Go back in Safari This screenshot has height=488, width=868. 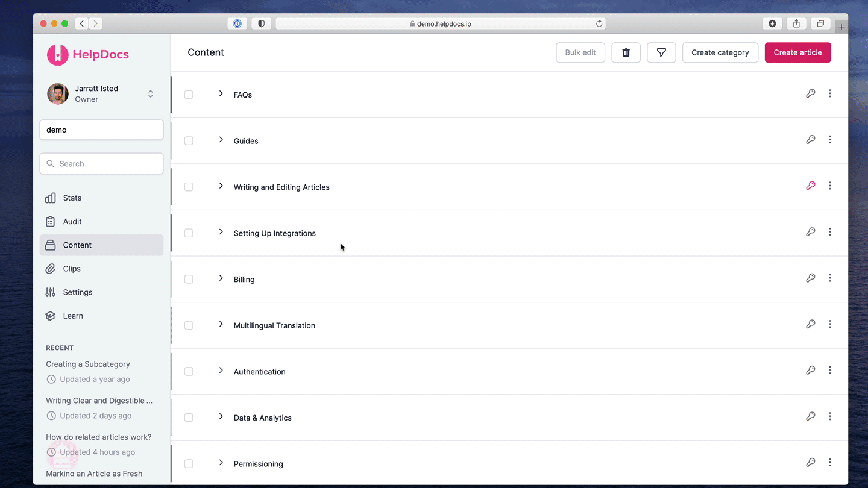click(82, 23)
